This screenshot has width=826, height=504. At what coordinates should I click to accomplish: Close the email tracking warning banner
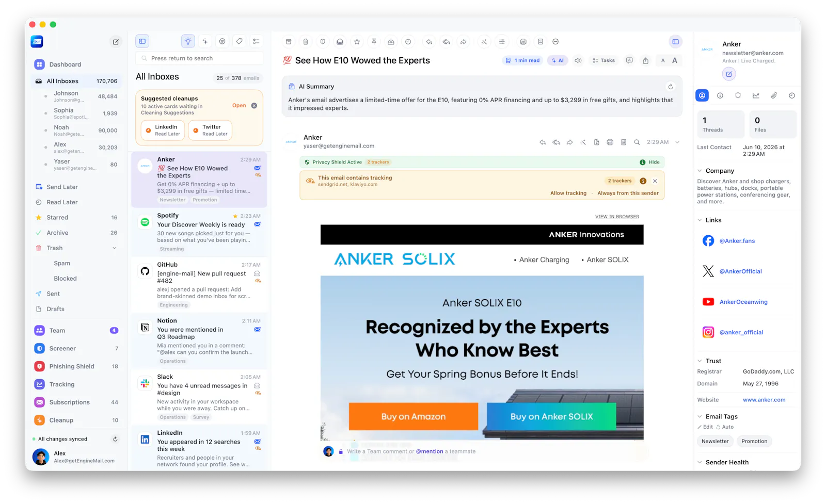[x=655, y=181]
